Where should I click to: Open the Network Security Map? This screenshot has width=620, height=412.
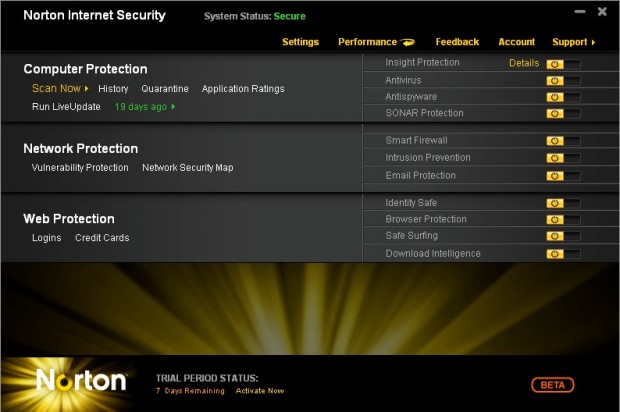click(x=187, y=168)
